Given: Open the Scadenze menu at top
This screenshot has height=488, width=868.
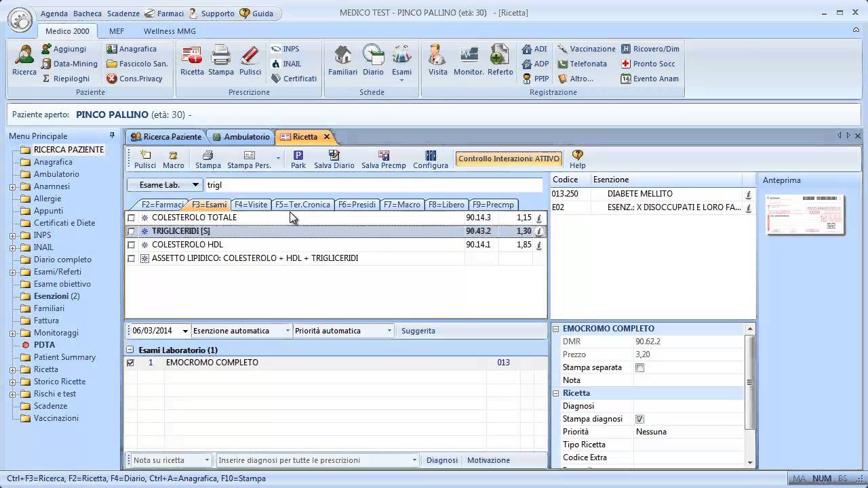Looking at the screenshot, I should [x=123, y=14].
